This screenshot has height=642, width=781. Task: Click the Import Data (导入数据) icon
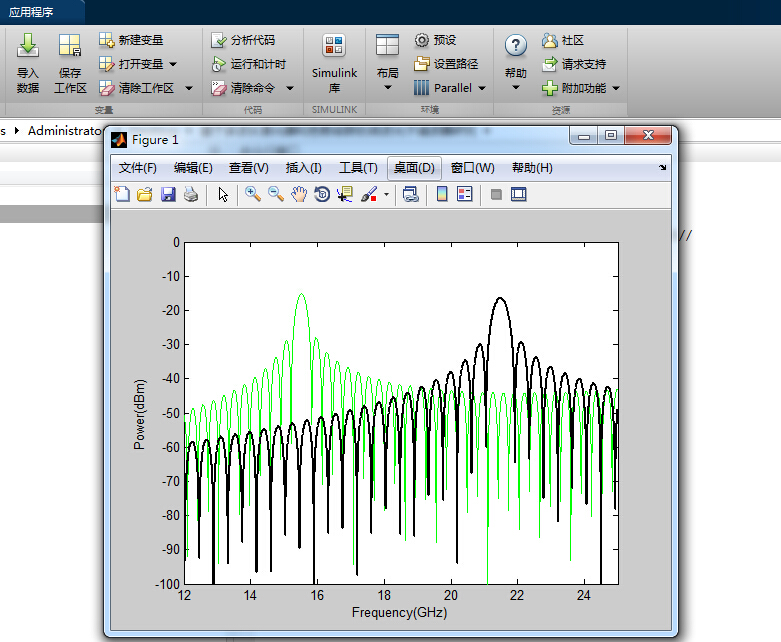tap(28, 46)
